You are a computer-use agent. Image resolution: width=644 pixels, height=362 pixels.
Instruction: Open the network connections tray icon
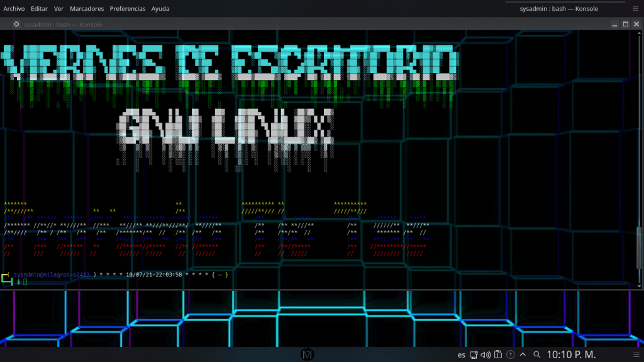[474, 354]
